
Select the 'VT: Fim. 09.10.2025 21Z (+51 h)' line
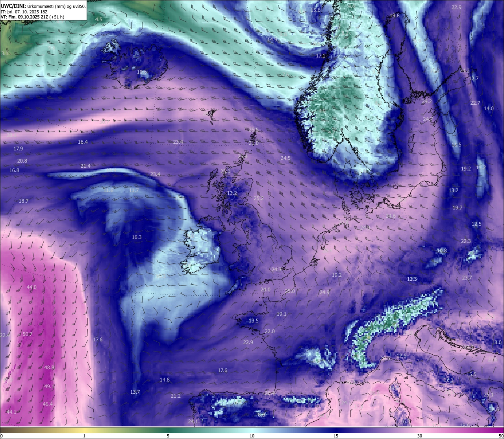33,17
